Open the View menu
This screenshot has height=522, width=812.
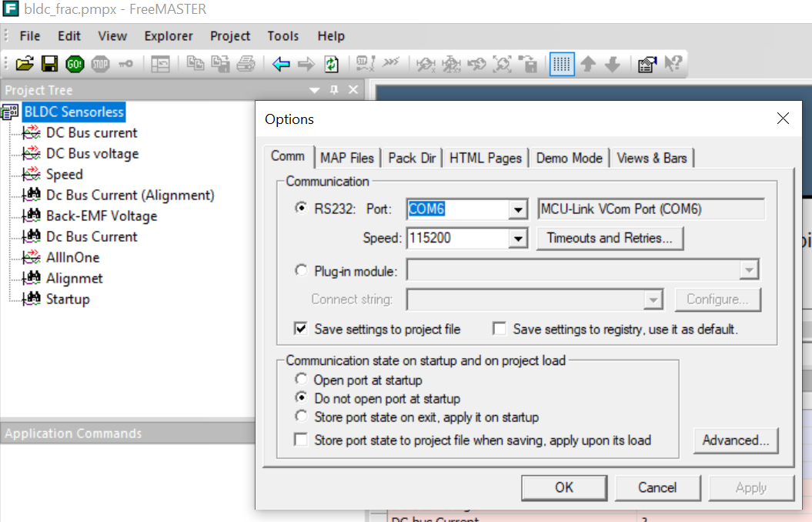(112, 36)
